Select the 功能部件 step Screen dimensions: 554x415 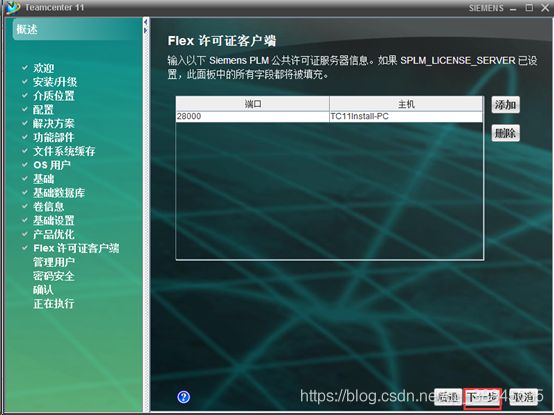54,137
